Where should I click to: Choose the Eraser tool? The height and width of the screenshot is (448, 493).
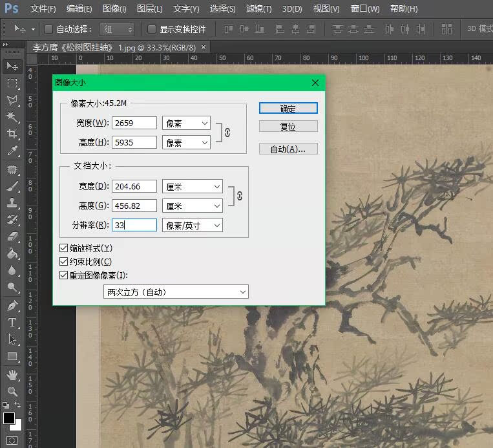(12, 237)
